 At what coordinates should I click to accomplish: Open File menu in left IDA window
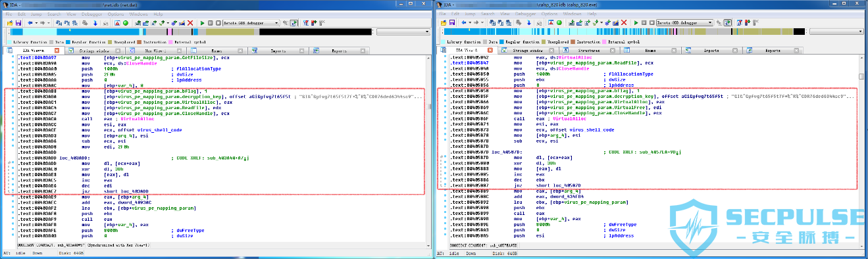pyautogui.click(x=9, y=14)
